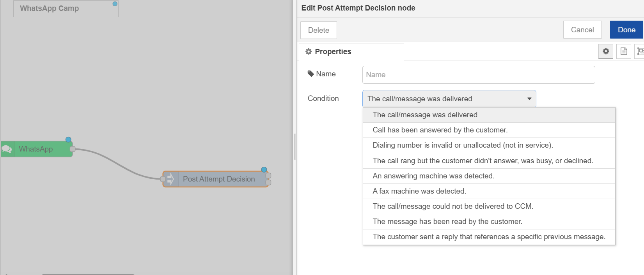Delete the node with Delete button
This screenshot has height=275, width=644.
[x=318, y=30]
